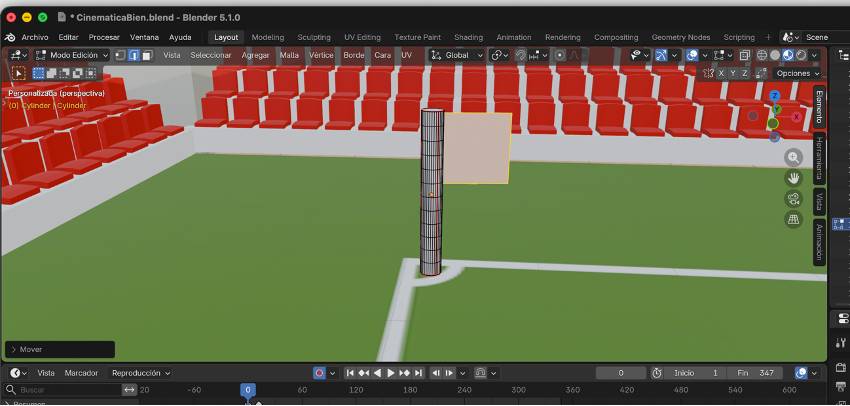
Task: Click the Blender logo menu icon
Action: (x=10, y=37)
